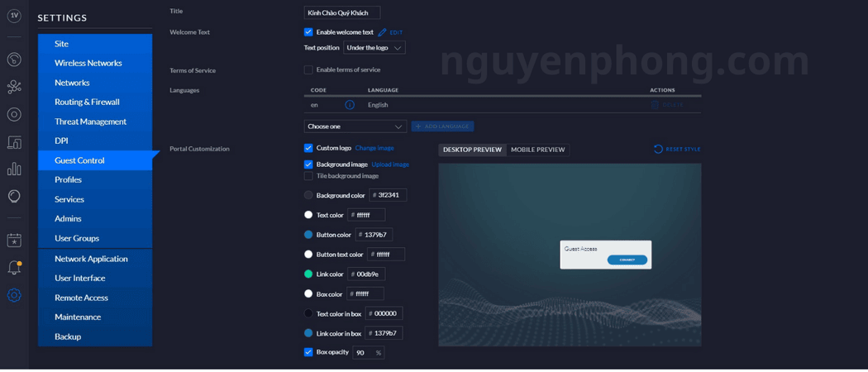Click the Button color blue swatch

[308, 235]
